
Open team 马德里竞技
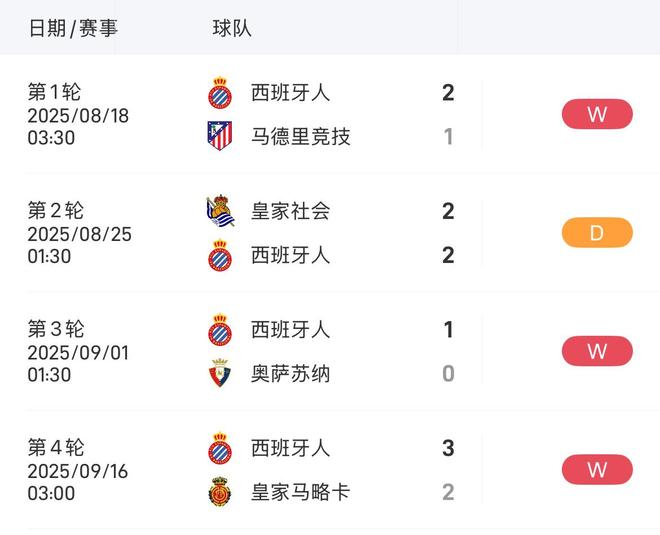[300, 136]
